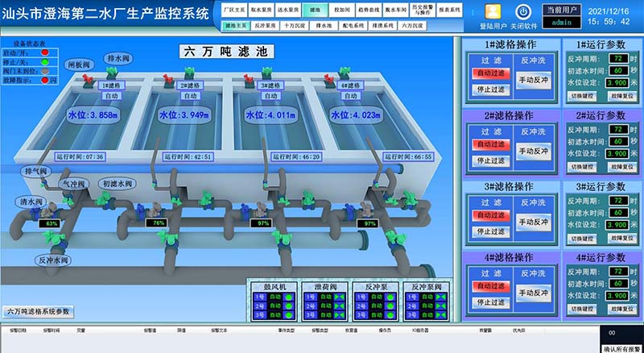
Task: Click 反冲泵 1号 green status indicator
Action: pyautogui.click(x=390, y=297)
